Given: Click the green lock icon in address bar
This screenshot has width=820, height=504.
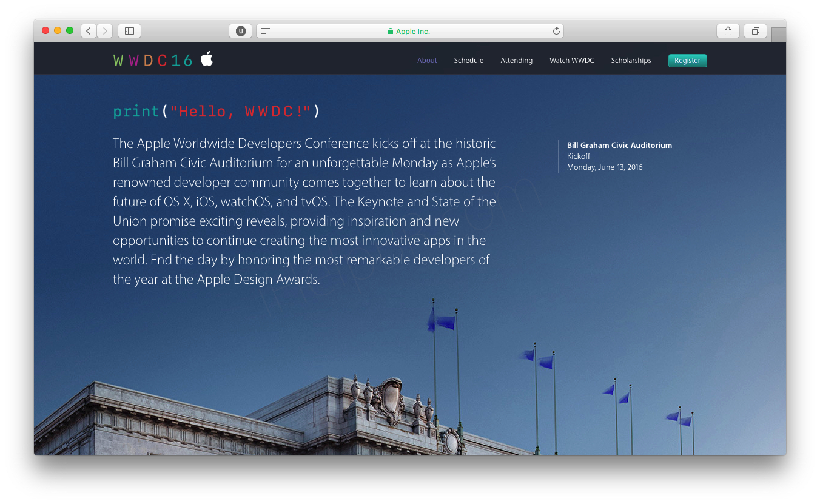Looking at the screenshot, I should click(391, 32).
